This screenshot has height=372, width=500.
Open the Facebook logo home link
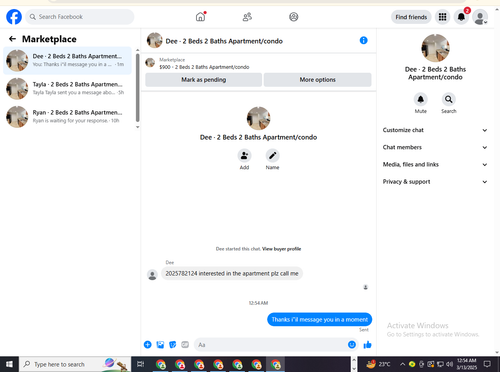click(14, 17)
